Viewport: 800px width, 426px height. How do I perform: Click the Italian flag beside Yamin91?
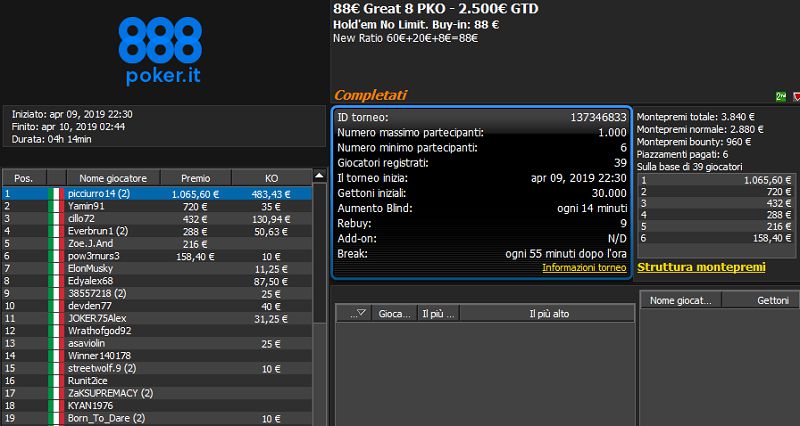point(56,205)
